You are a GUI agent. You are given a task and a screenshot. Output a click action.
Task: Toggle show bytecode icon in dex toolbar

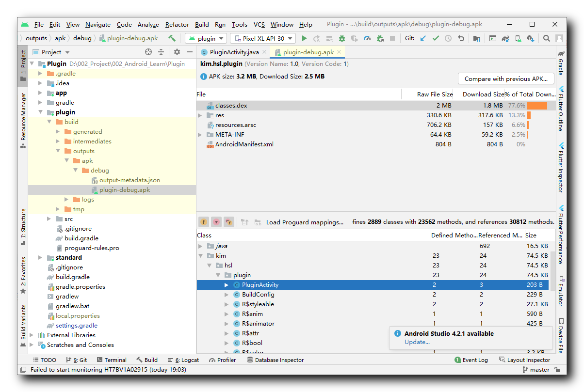245,222
